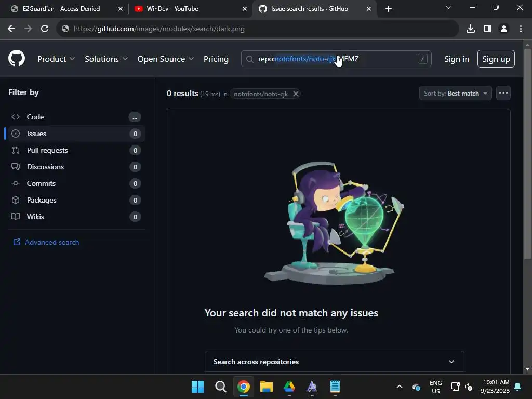
Task: Go forward with the browser forward arrow
Action: coord(28,29)
